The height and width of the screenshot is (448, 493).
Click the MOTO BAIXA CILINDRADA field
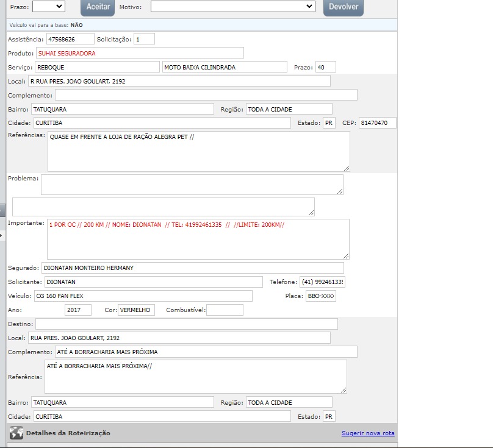[225, 67]
